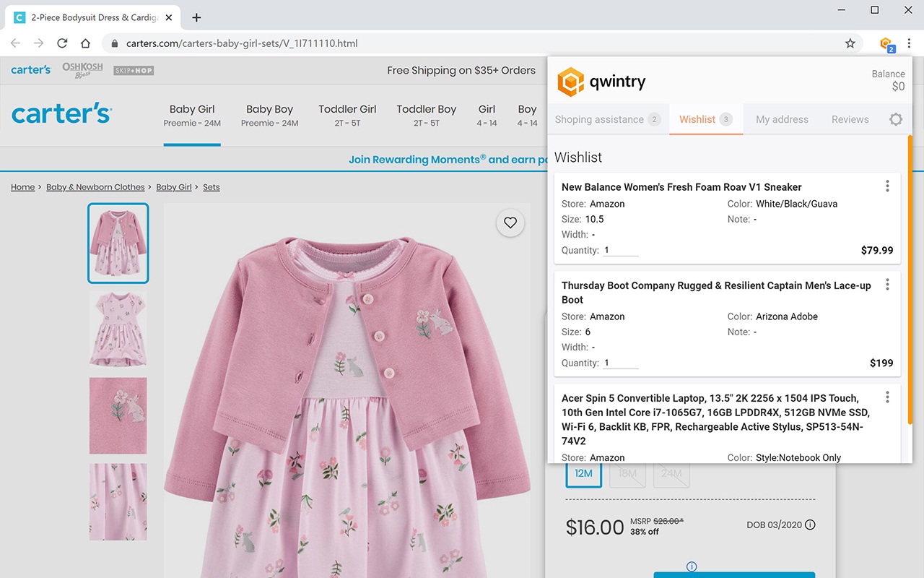
Task: Edit quantity for New Balance sneaker
Action: click(621, 250)
